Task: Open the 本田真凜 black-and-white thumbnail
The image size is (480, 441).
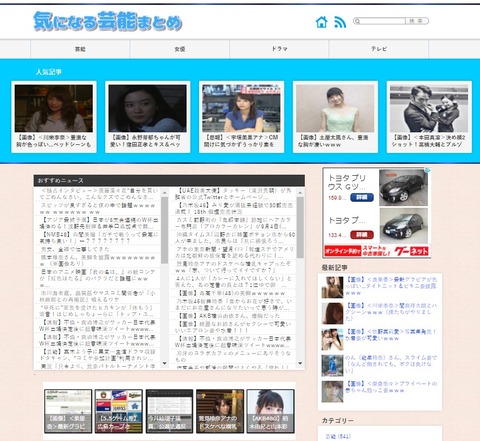Action: coord(429,108)
